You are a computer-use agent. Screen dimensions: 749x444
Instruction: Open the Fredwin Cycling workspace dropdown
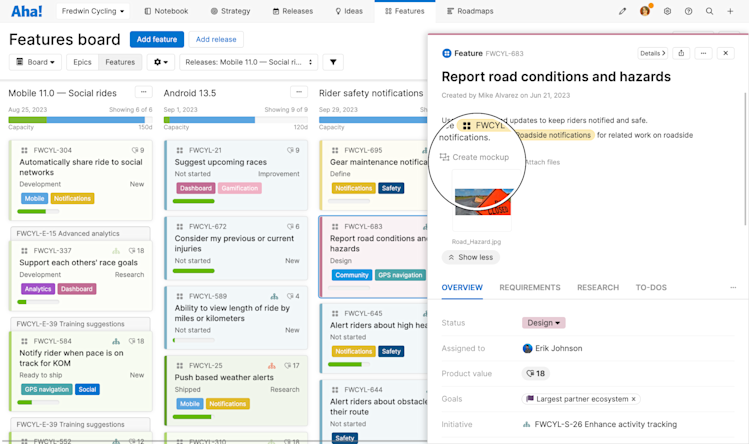pyautogui.click(x=93, y=11)
